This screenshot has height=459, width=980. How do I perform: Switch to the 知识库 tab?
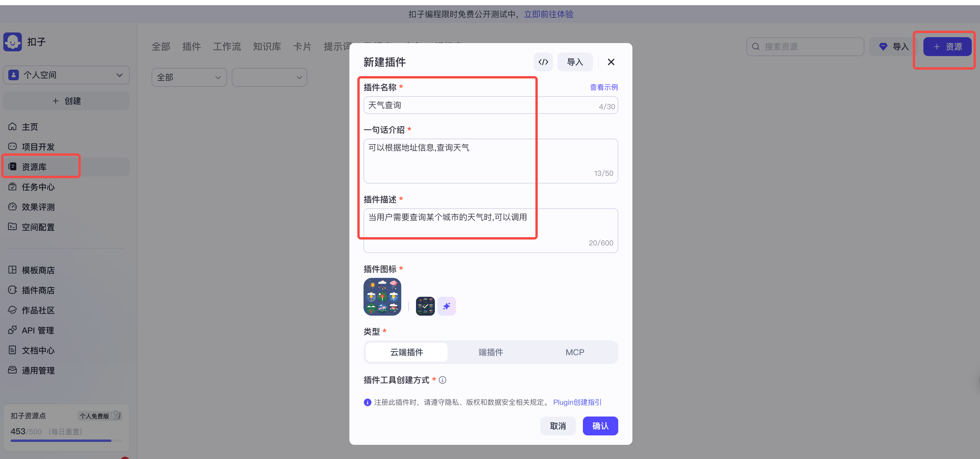click(266, 46)
